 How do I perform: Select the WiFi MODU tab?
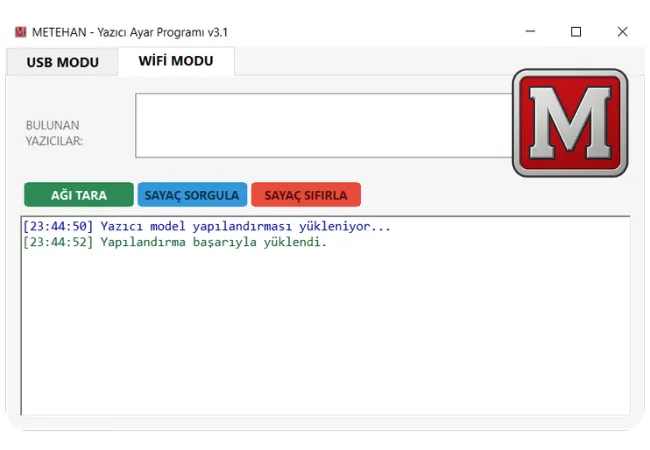click(176, 61)
